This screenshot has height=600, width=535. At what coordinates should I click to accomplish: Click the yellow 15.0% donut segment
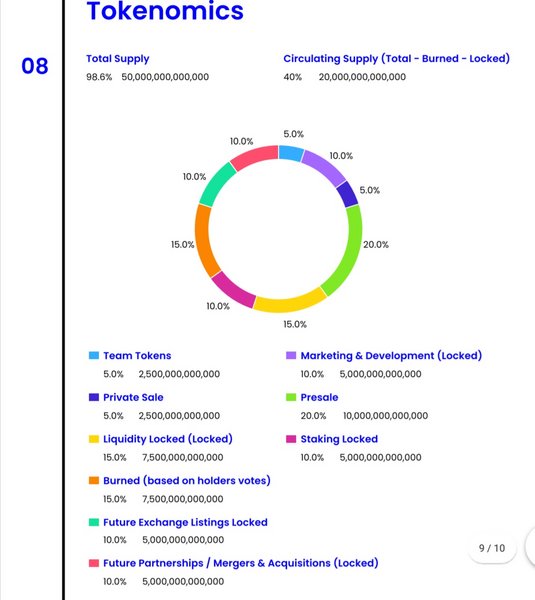pyautogui.click(x=289, y=303)
